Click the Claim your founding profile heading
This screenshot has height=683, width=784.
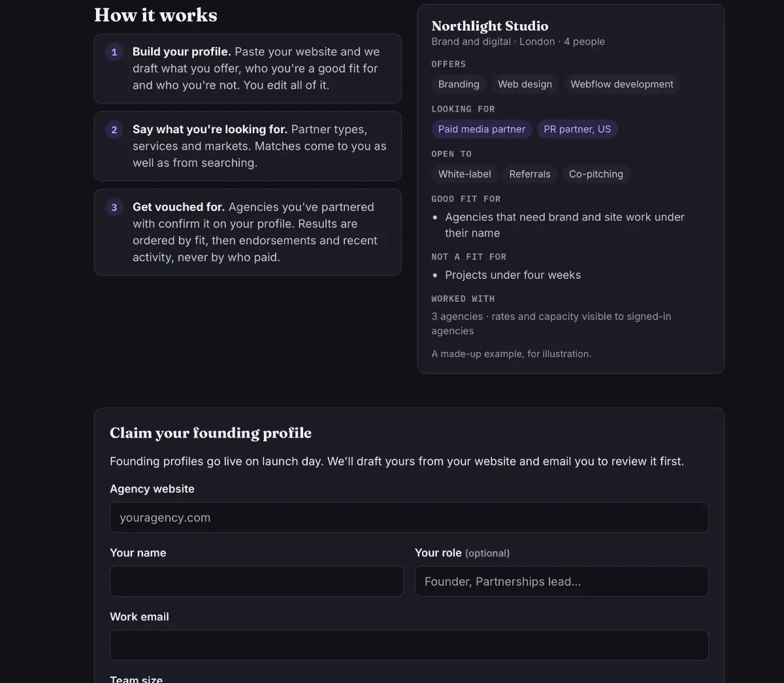[x=210, y=433]
